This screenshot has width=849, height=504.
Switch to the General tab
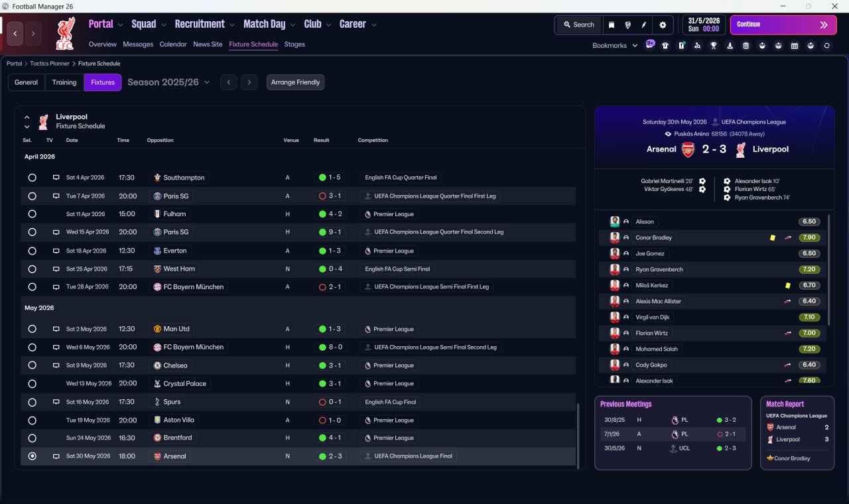pos(27,82)
